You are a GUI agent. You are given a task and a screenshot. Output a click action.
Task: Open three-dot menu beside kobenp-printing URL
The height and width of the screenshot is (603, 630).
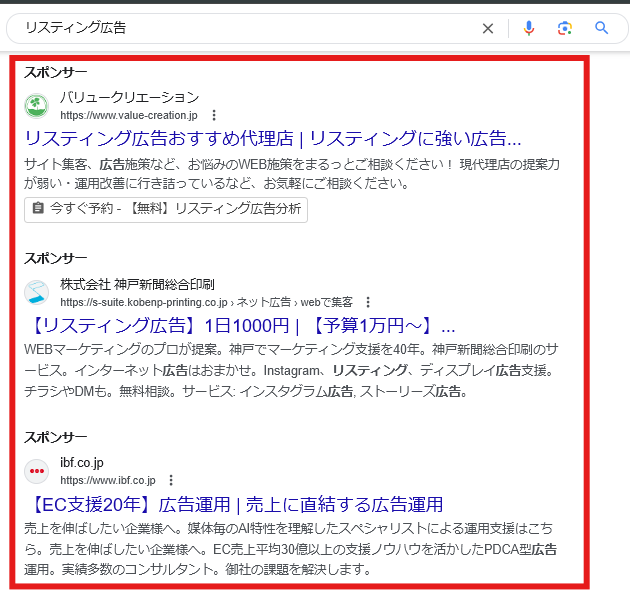(x=368, y=302)
